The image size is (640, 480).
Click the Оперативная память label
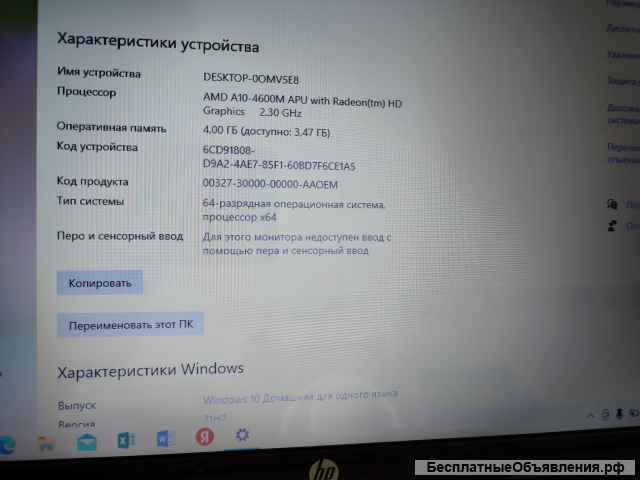coord(111,127)
